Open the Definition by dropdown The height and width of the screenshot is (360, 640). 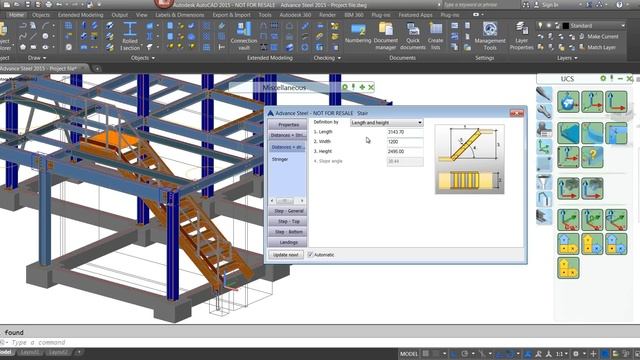(386, 122)
